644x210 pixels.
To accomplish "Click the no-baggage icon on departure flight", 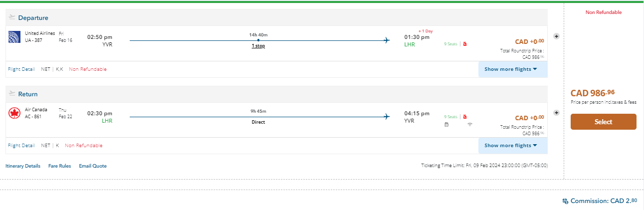I will 465,44.
